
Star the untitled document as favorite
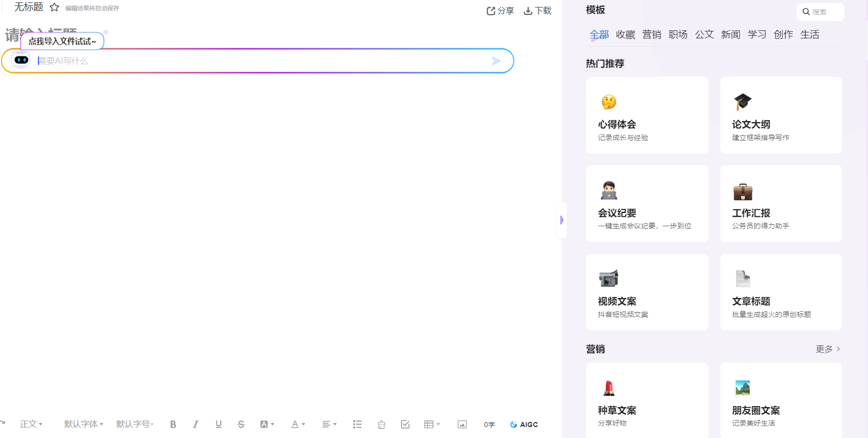pos(54,7)
